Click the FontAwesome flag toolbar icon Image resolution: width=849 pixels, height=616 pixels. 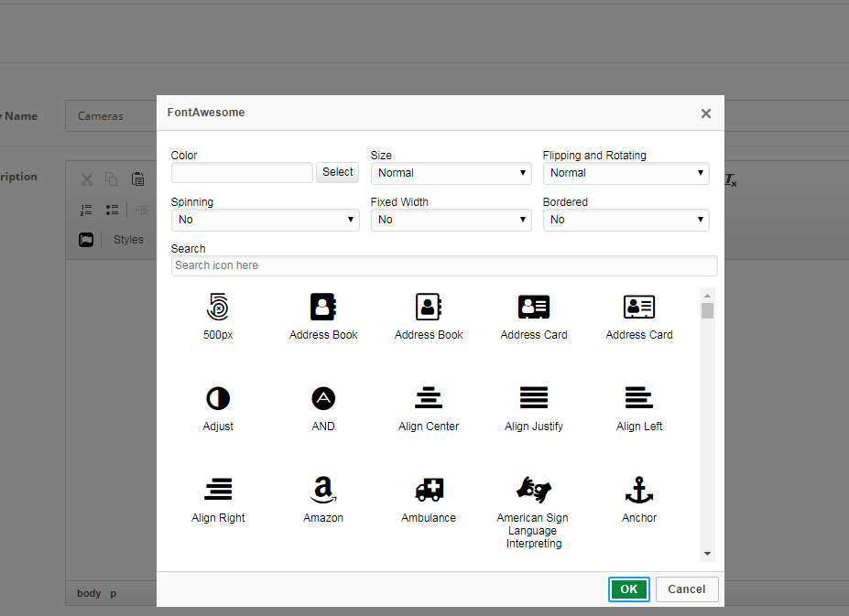coord(86,240)
